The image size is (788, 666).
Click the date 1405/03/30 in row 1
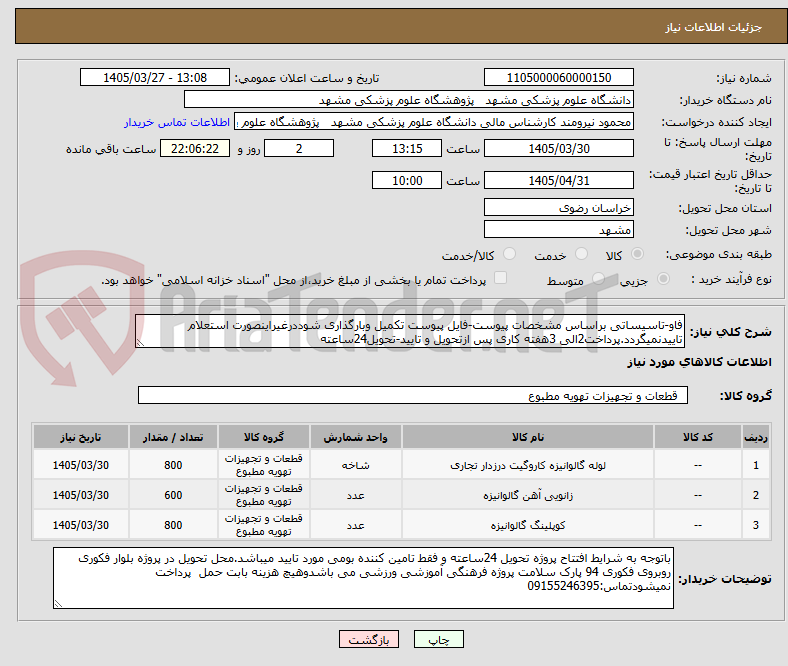click(x=81, y=465)
